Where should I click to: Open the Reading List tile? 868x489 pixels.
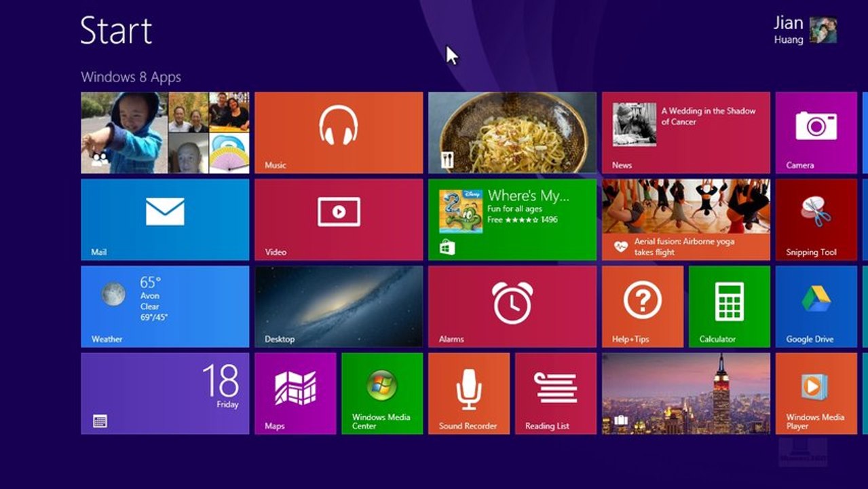click(556, 393)
